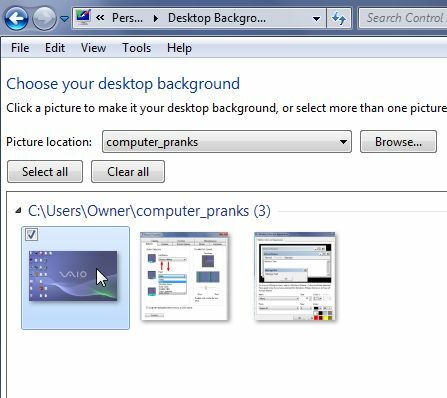
Task: Refresh the page using the refresh icon
Action: [x=339, y=18]
